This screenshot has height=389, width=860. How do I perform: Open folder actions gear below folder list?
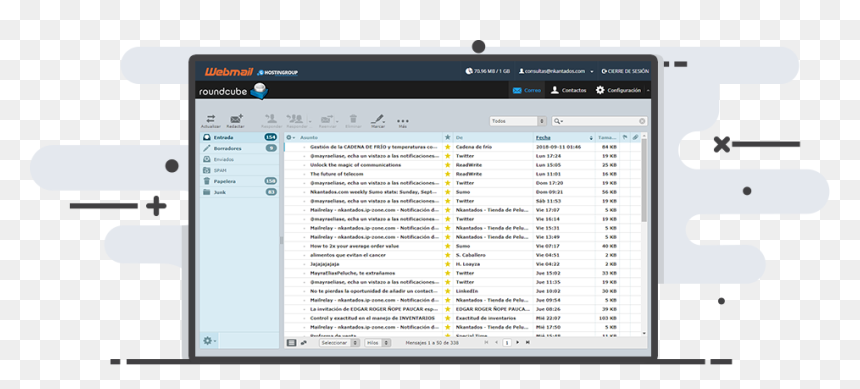(209, 341)
